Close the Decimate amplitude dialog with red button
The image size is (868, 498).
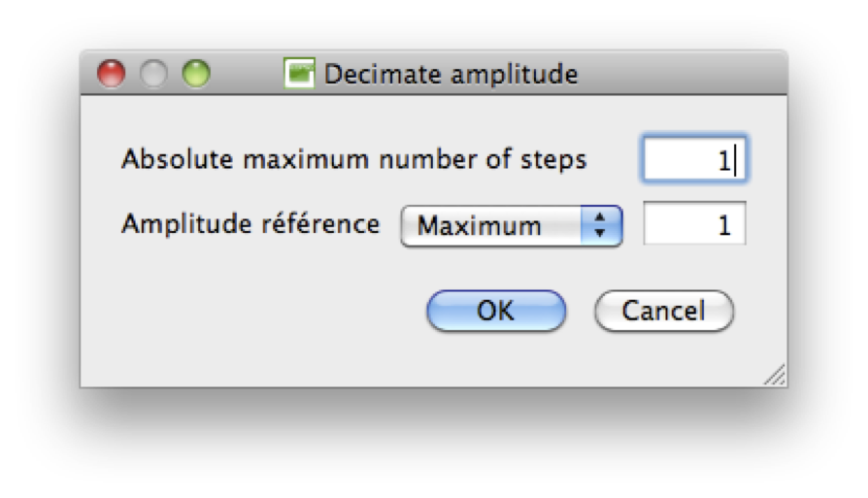point(112,74)
